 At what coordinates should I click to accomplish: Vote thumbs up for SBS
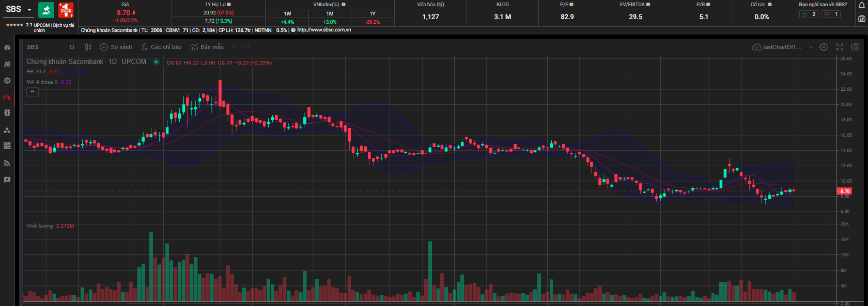click(x=804, y=14)
